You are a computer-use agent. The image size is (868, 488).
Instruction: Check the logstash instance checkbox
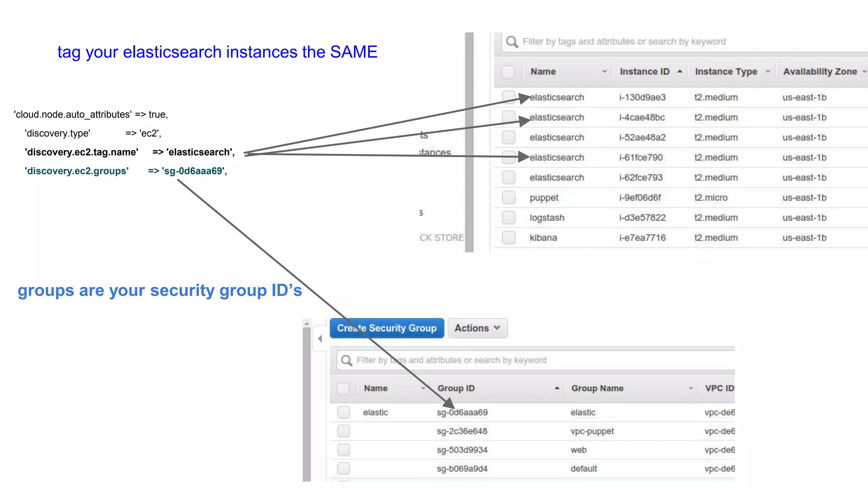(x=509, y=218)
